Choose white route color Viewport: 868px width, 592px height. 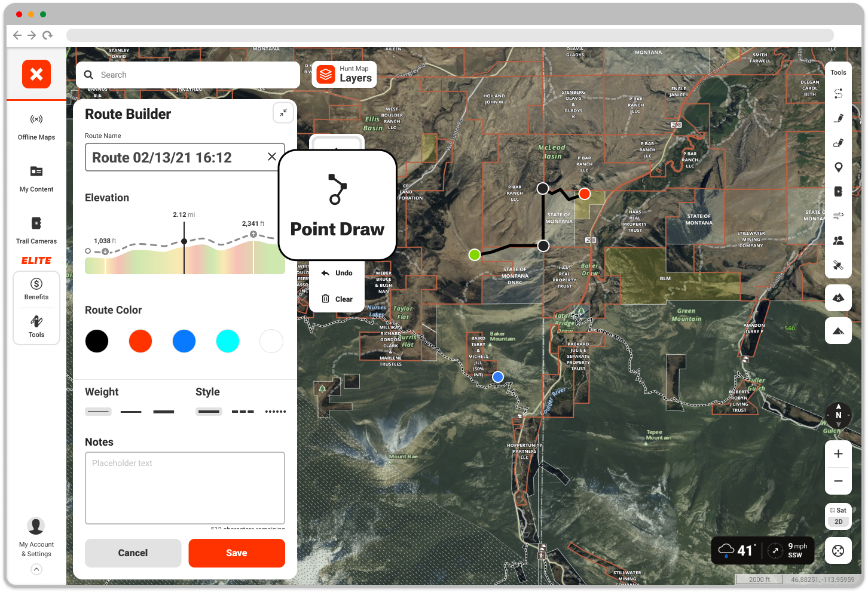tap(271, 341)
